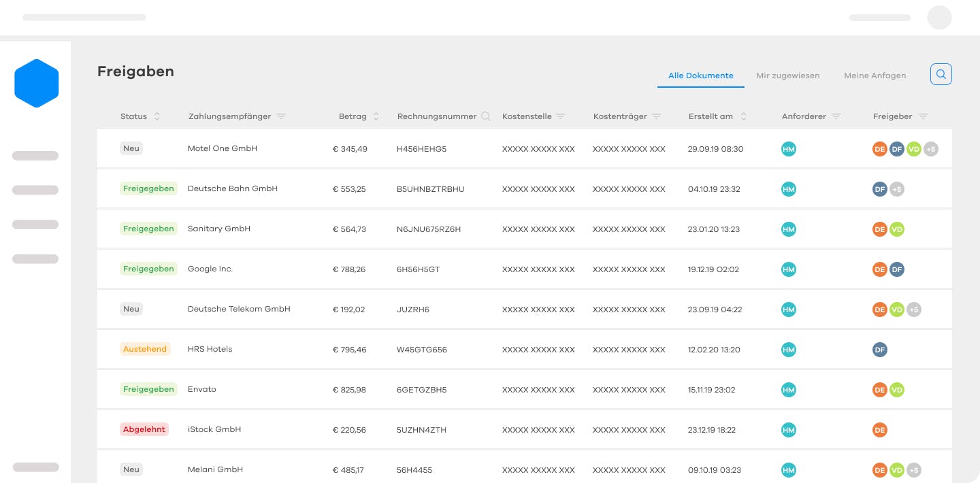Viewport: 980px width, 483px height.
Task: Select the HRS Hotels invoice row W45GTG656
Action: [x=422, y=350]
